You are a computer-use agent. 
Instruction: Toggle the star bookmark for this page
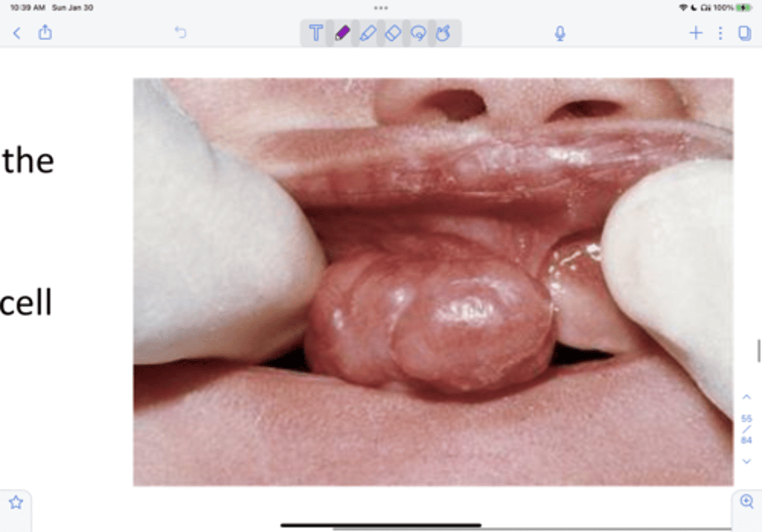tap(16, 502)
